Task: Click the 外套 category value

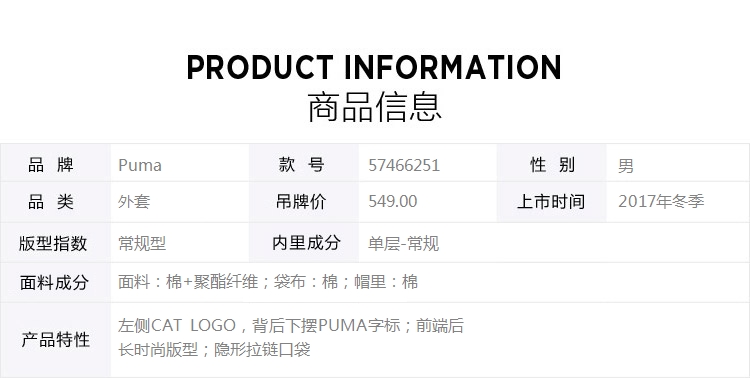Action: [134, 202]
